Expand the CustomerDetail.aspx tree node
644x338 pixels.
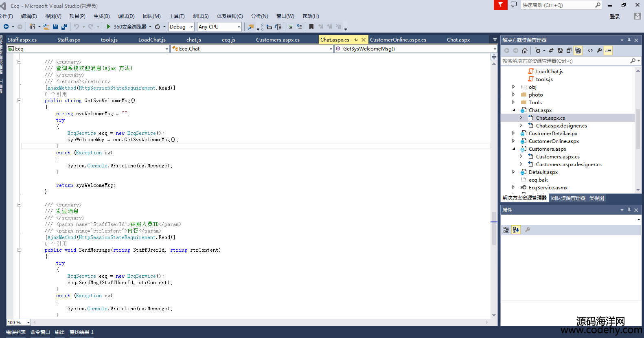[513, 133]
